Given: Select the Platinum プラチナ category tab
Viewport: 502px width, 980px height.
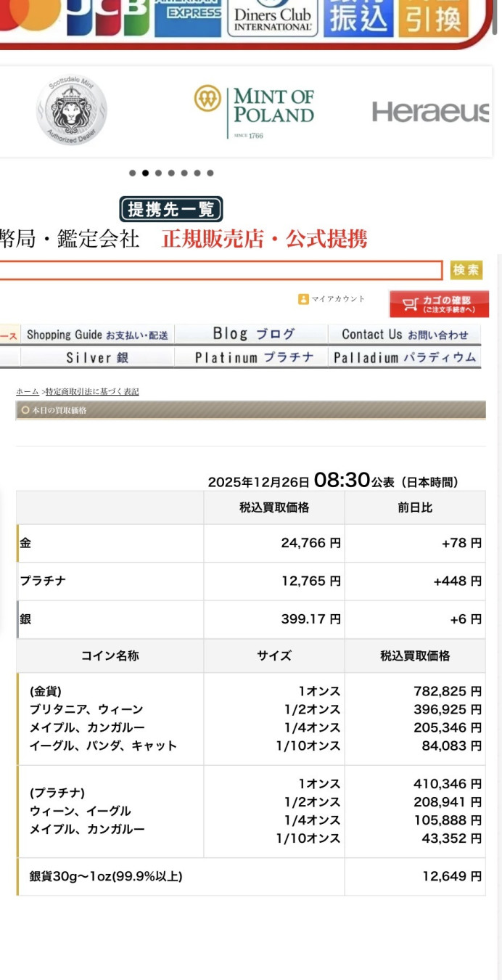Looking at the screenshot, I should coord(254,357).
